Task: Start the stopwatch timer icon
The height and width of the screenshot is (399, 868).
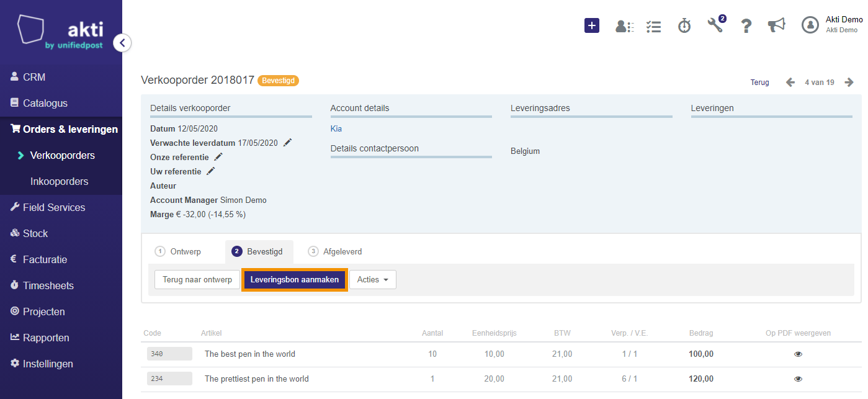Action: pyautogui.click(x=684, y=25)
